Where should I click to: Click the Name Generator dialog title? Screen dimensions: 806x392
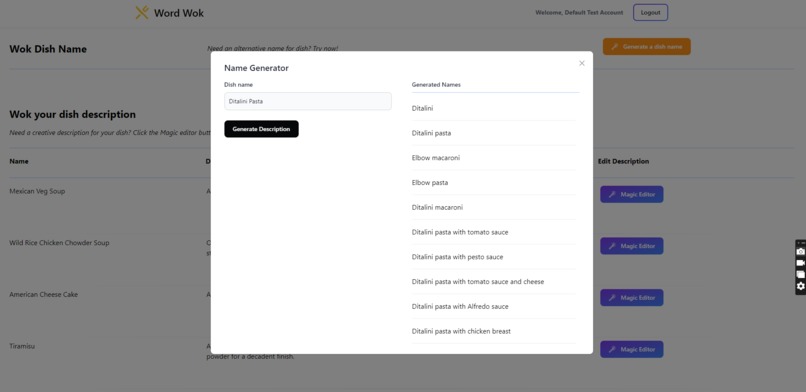[256, 68]
